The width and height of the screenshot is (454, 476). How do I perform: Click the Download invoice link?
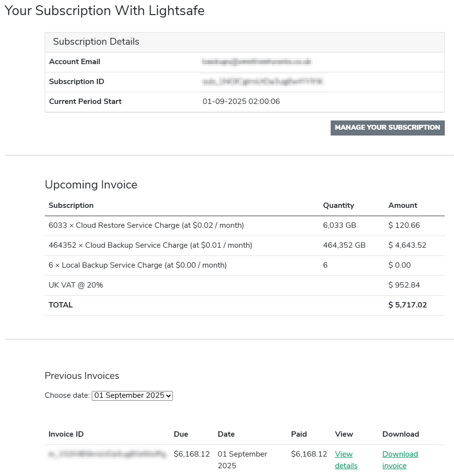tap(400, 459)
